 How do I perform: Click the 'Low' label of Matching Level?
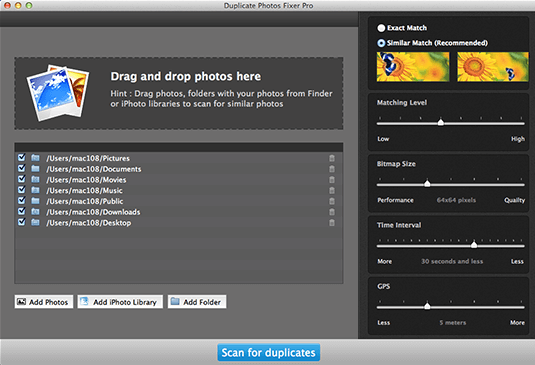[383, 139]
